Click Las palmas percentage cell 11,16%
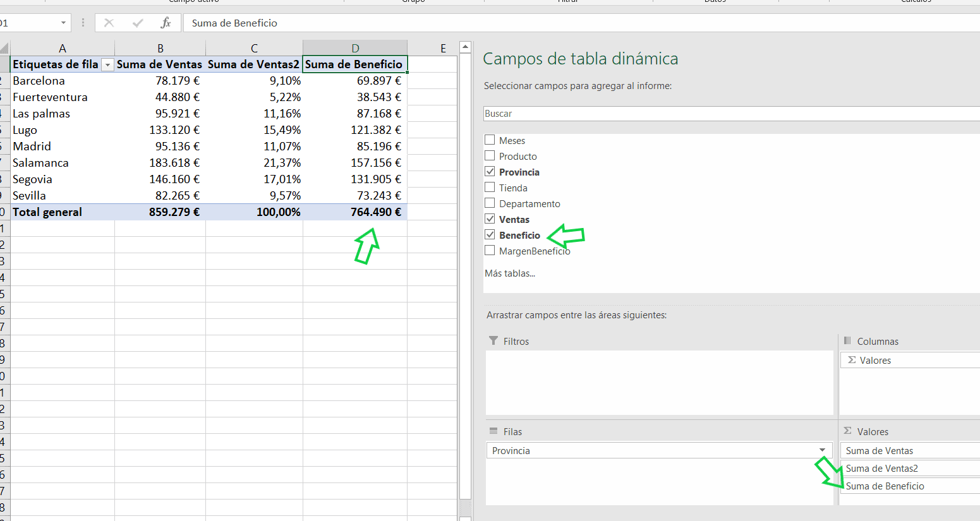The width and height of the screenshot is (980, 521). click(x=254, y=114)
